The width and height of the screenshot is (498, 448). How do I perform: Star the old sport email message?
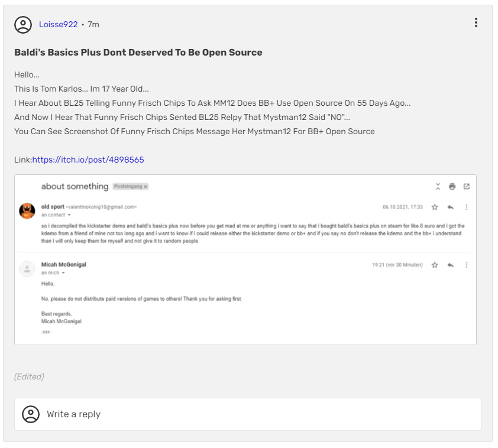coord(435,207)
